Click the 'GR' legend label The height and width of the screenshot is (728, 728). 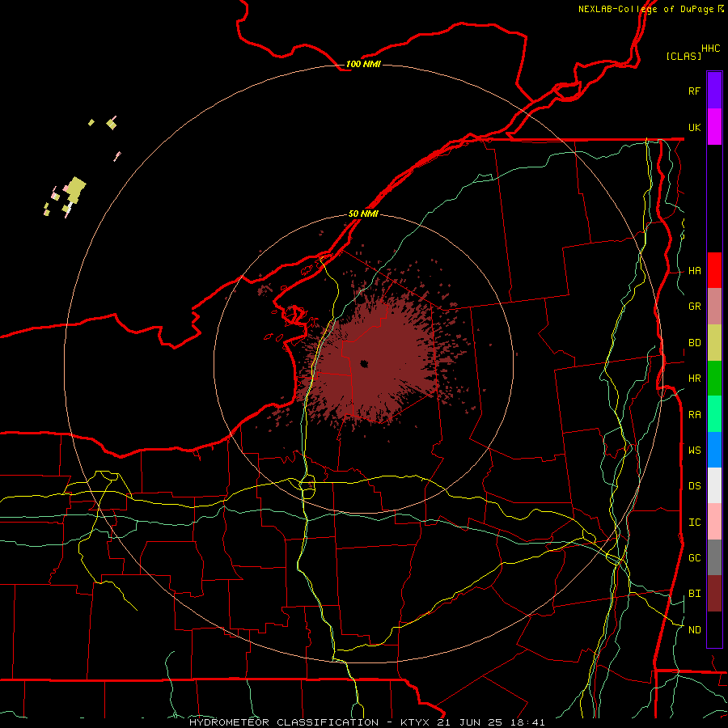pos(694,307)
